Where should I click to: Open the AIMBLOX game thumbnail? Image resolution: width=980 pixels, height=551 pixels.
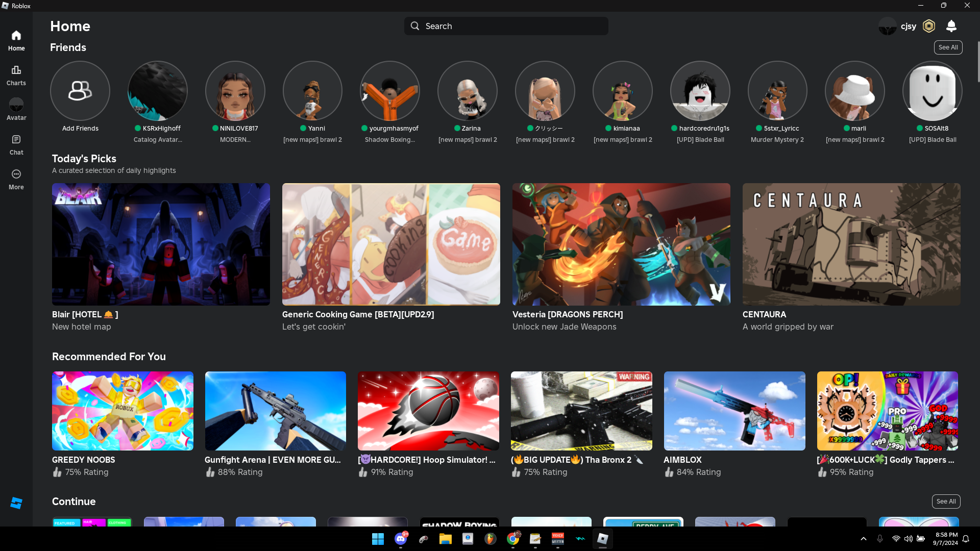point(734,411)
